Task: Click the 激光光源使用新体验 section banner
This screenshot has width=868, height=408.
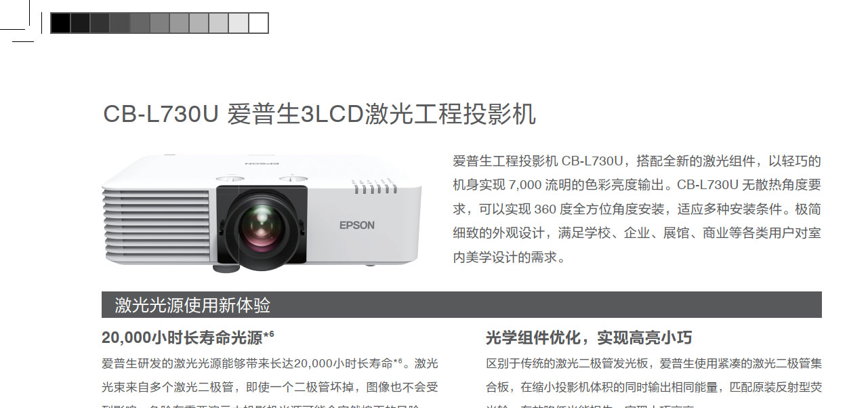Action: coord(461,305)
